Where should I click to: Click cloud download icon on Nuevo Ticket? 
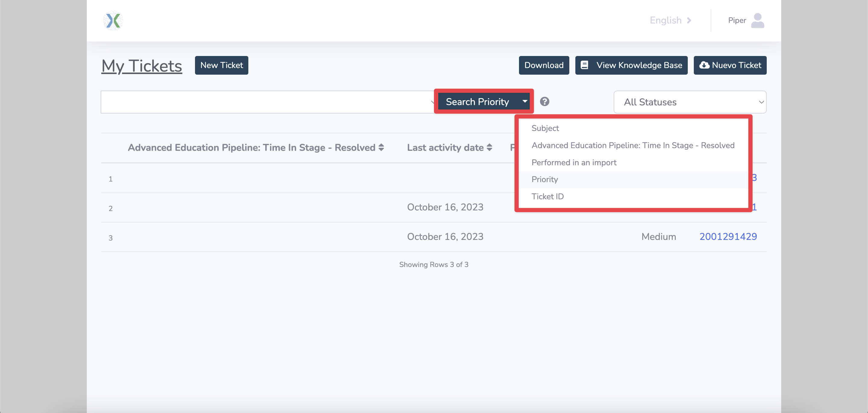[704, 65]
